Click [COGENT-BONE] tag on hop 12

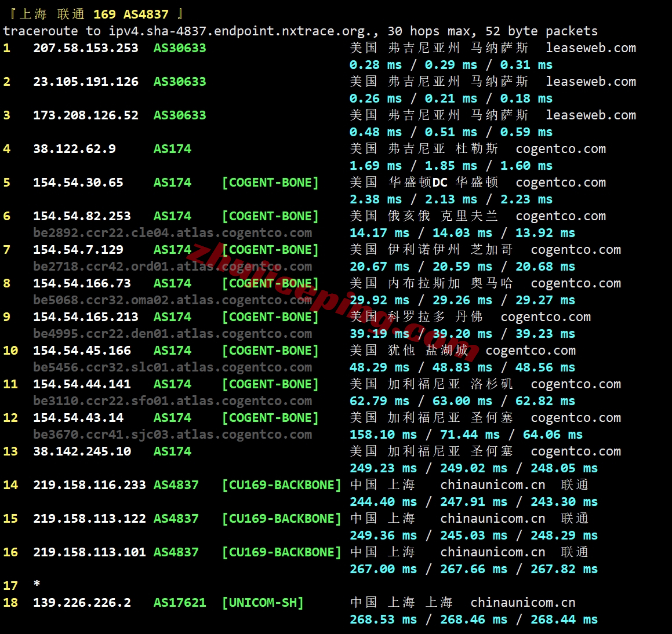point(270,418)
